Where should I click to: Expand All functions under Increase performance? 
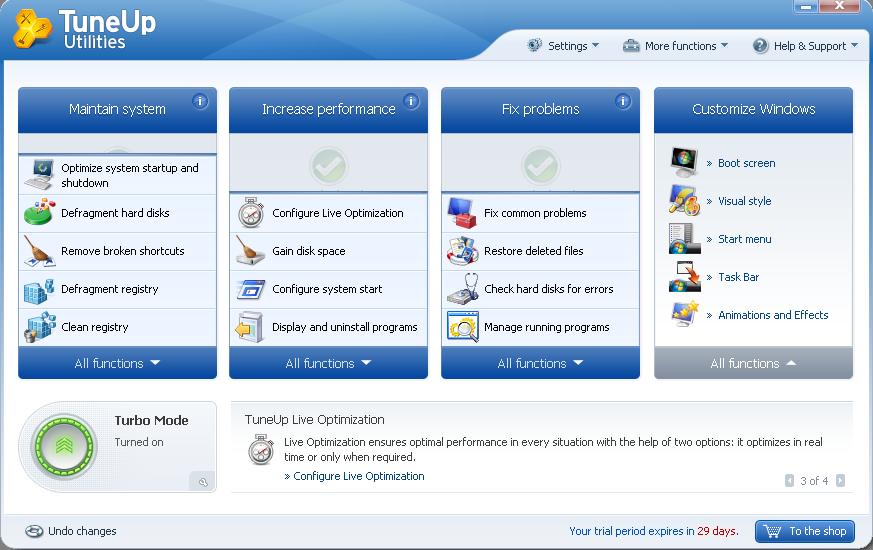(x=328, y=363)
